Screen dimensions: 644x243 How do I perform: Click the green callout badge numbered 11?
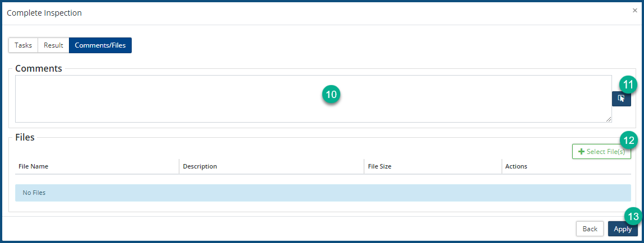click(x=628, y=85)
